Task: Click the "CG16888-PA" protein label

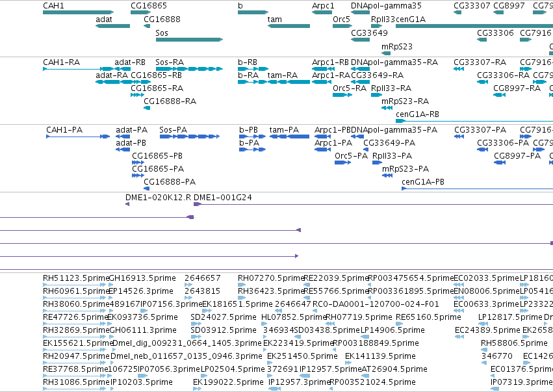Action: tap(170, 183)
